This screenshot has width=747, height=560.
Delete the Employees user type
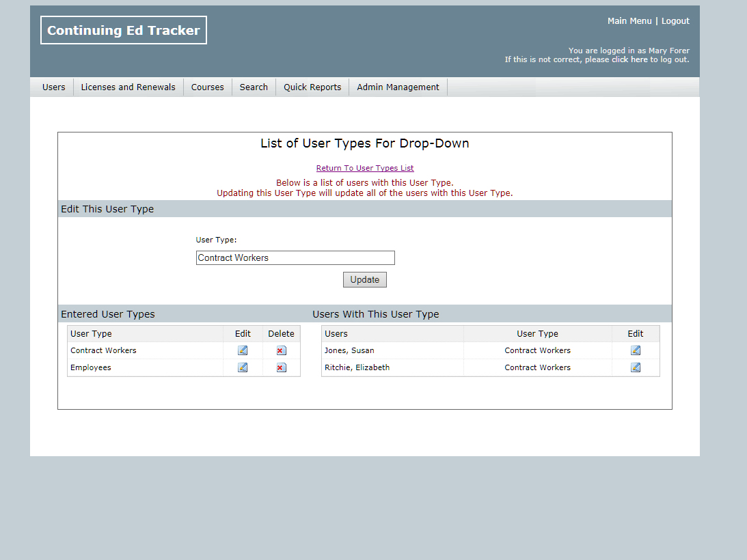281,367
